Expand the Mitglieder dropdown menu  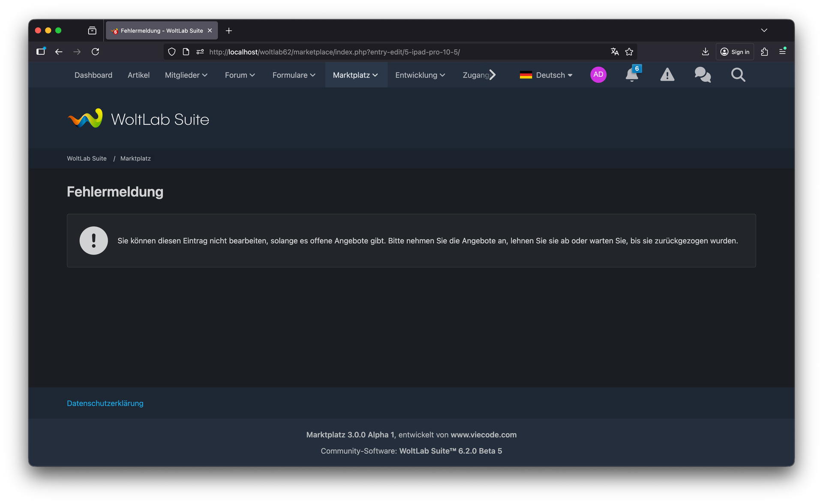(186, 75)
